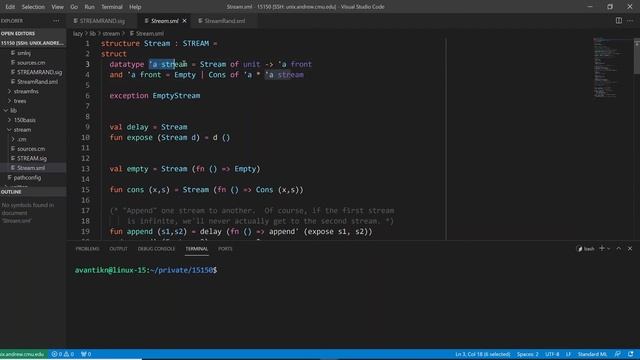Click the Stream.sml breadcrumb segment

coord(150,33)
